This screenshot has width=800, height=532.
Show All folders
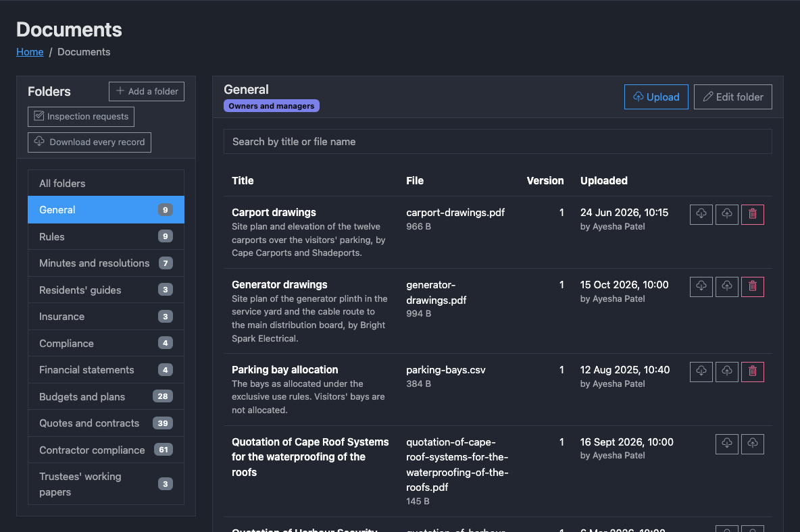click(x=105, y=184)
